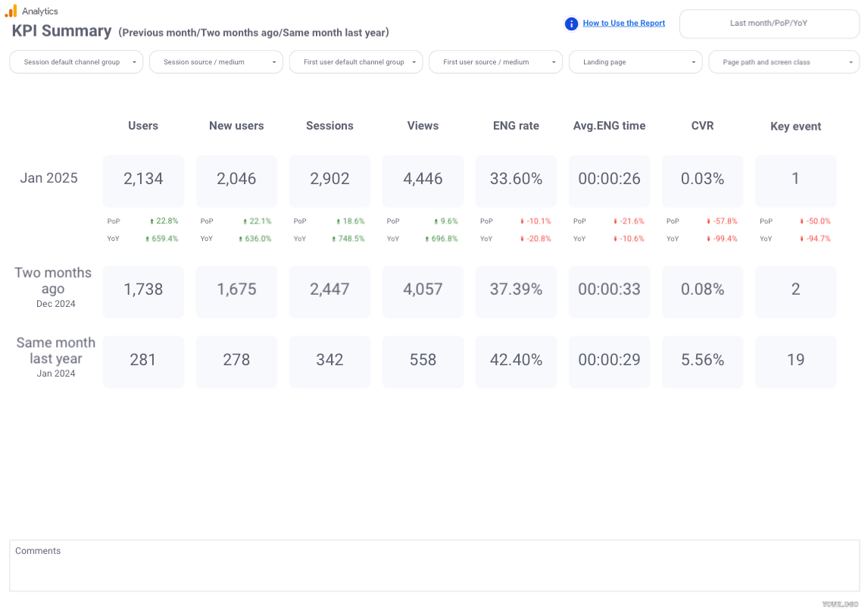Click the green Users PoP up arrow
The image size is (868, 613).
151,221
